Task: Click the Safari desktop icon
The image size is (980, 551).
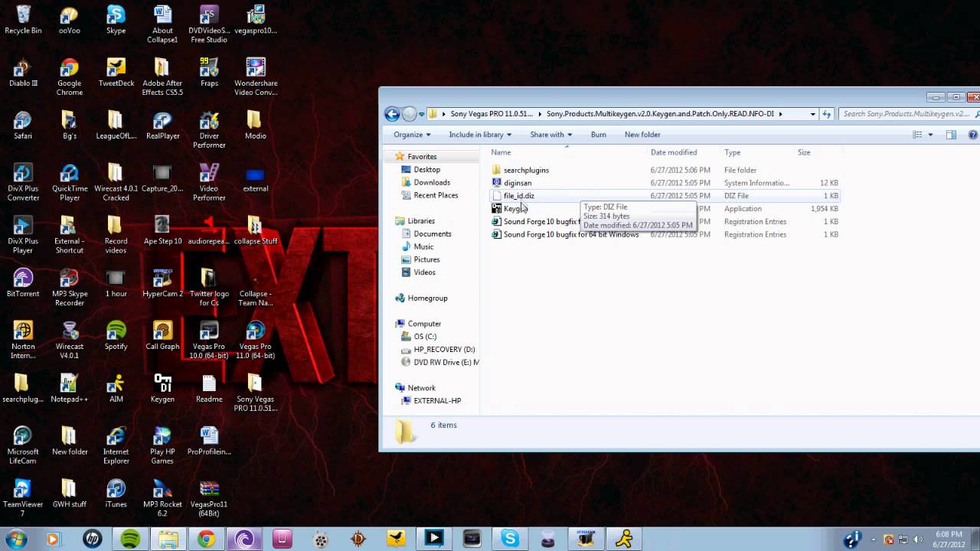Action: pyautogui.click(x=23, y=126)
